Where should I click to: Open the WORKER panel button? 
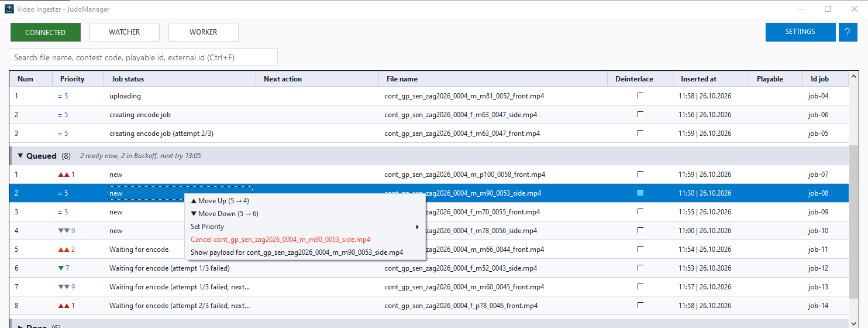(x=204, y=32)
